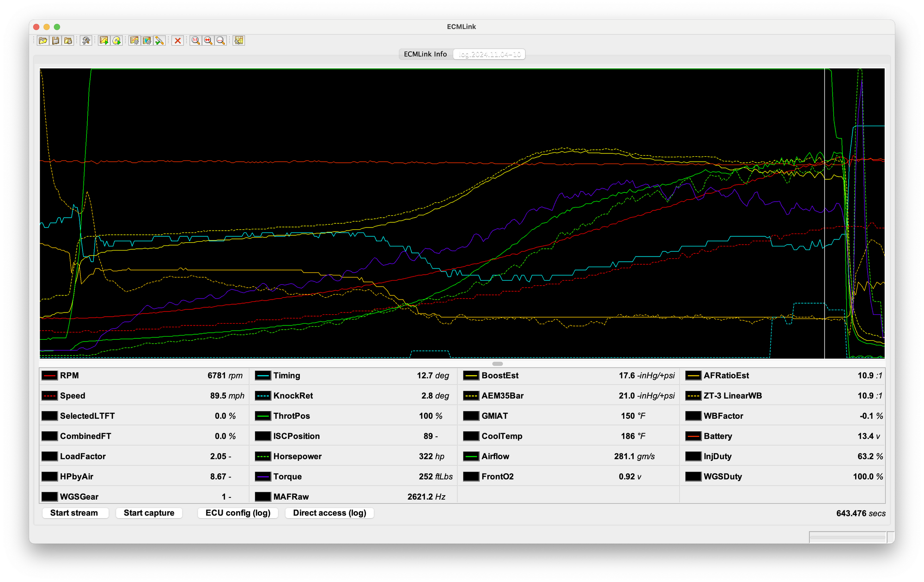Click the Battery red color swatch
Screen dimensions: 924x582
point(693,436)
